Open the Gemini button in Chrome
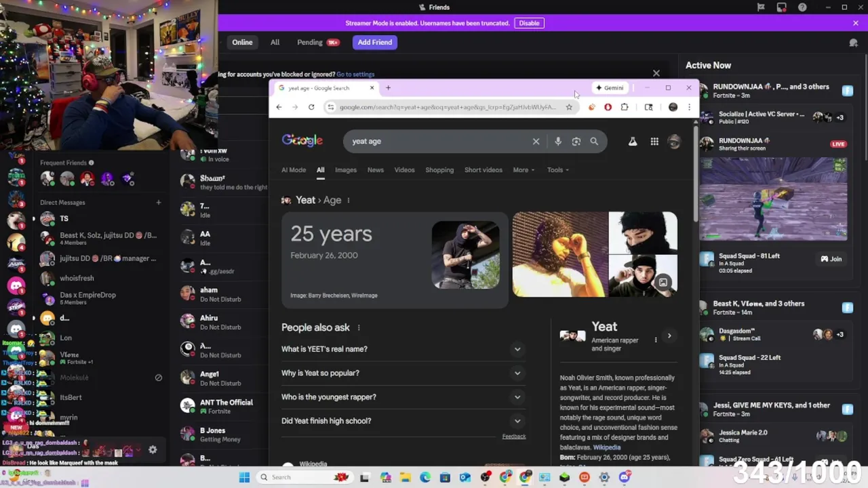 coord(610,87)
